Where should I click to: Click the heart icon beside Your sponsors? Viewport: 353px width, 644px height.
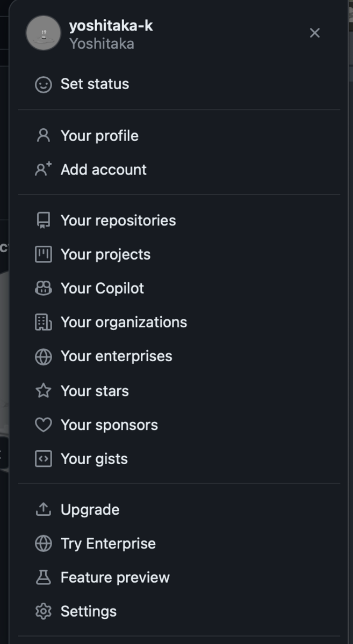coord(43,425)
